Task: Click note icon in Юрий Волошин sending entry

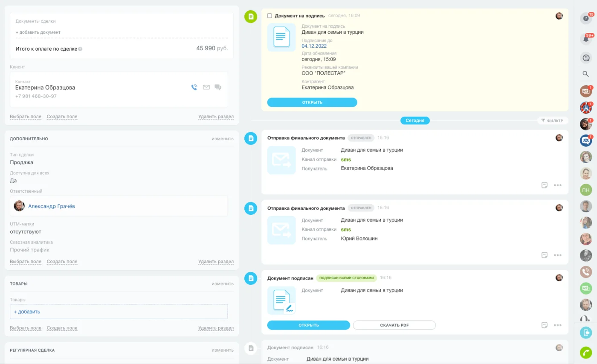Action: point(544,255)
